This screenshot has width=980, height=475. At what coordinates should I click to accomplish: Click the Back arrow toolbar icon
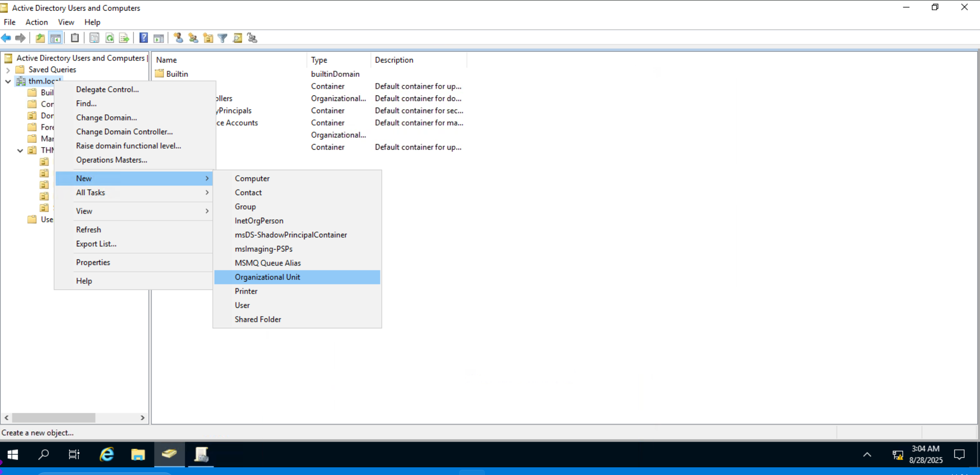[x=6, y=38]
